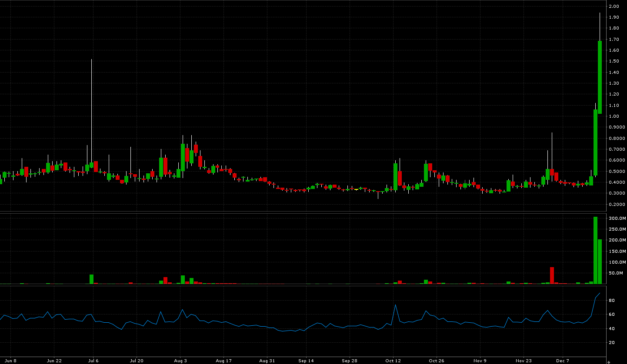Select the tall green candle at Aug 3

pos(183,157)
